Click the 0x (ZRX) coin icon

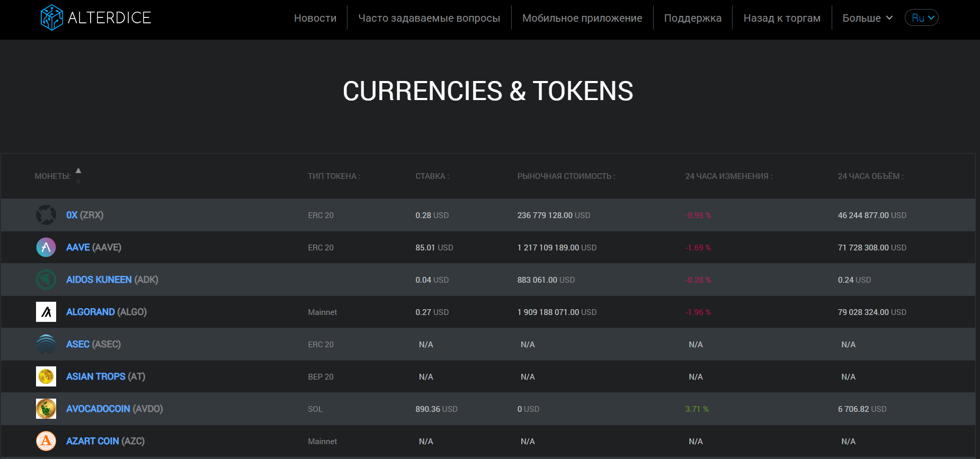tap(46, 215)
